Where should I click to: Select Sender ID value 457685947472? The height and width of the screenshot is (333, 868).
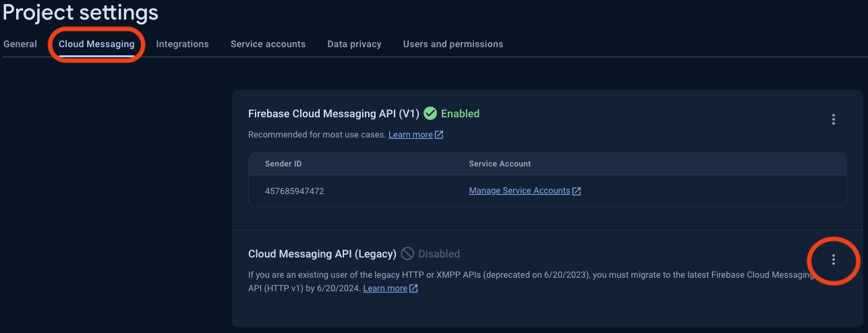point(295,191)
